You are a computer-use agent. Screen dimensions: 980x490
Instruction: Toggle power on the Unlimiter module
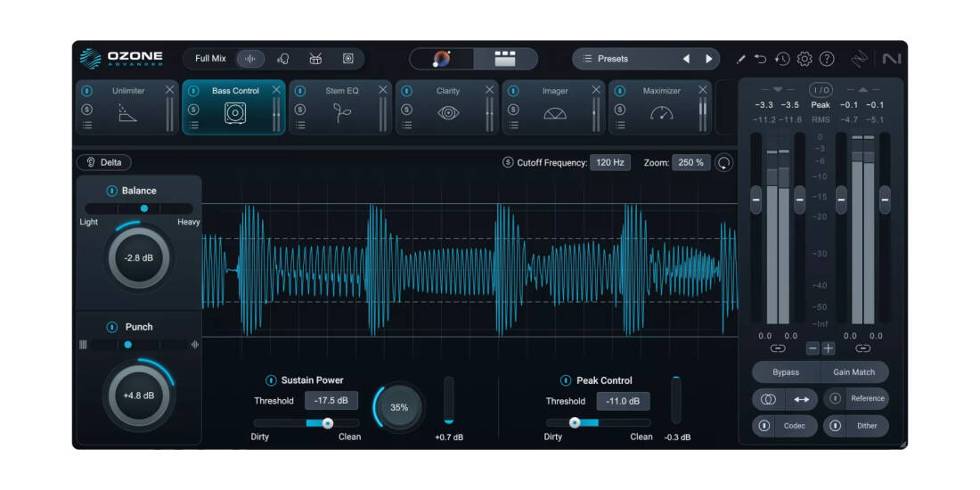87,91
